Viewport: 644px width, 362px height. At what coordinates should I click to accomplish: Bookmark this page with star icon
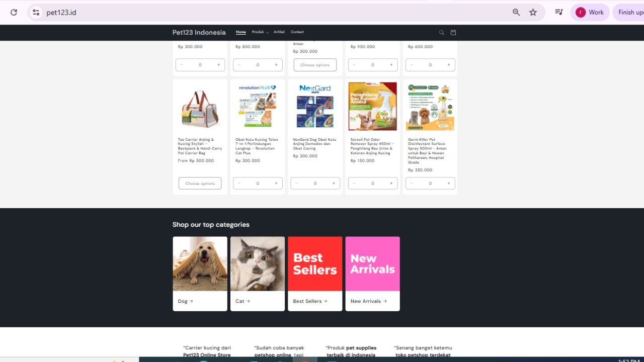533,13
